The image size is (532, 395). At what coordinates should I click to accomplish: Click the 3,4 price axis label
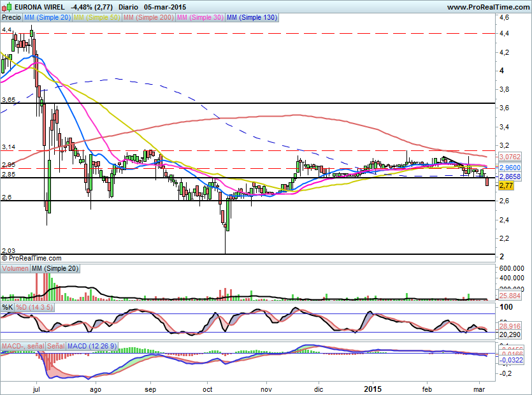pos(504,127)
